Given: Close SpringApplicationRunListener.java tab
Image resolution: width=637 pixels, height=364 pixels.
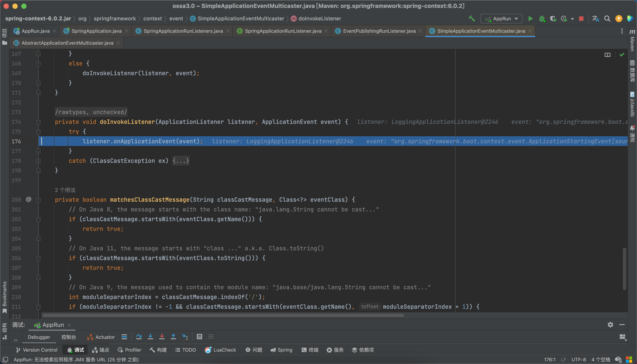Looking at the screenshot, I should 326,31.
